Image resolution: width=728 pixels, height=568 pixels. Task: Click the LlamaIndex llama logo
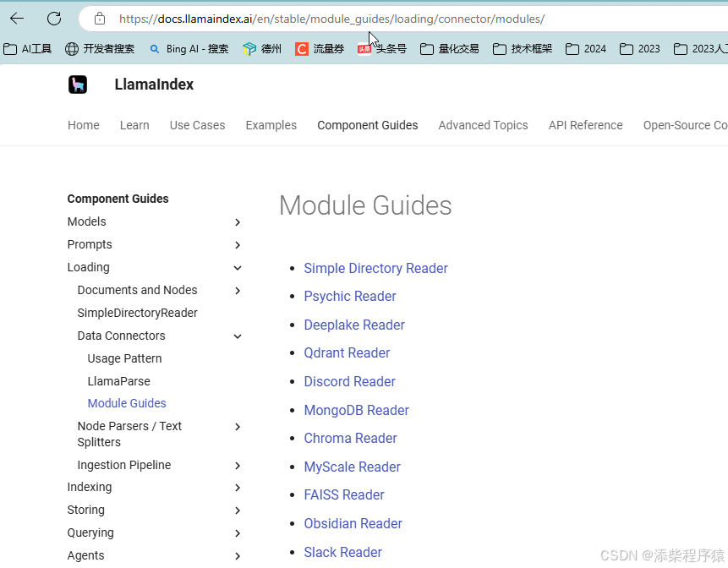click(x=78, y=85)
